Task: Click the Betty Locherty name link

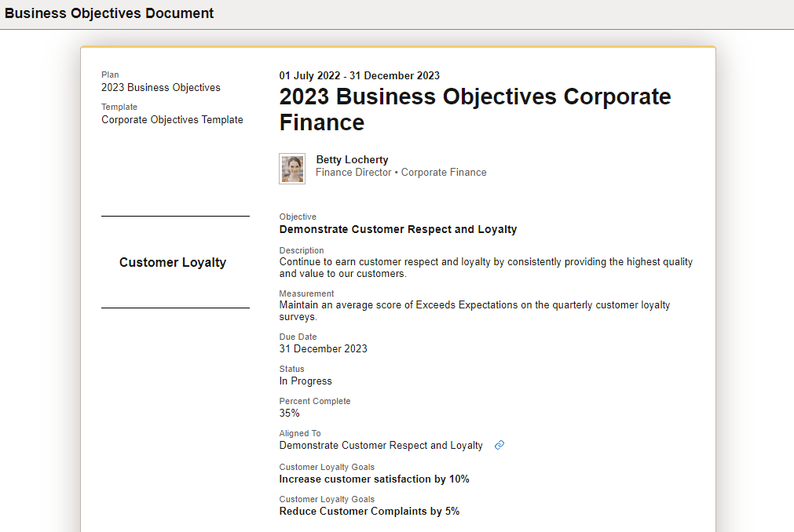Action: coord(351,159)
